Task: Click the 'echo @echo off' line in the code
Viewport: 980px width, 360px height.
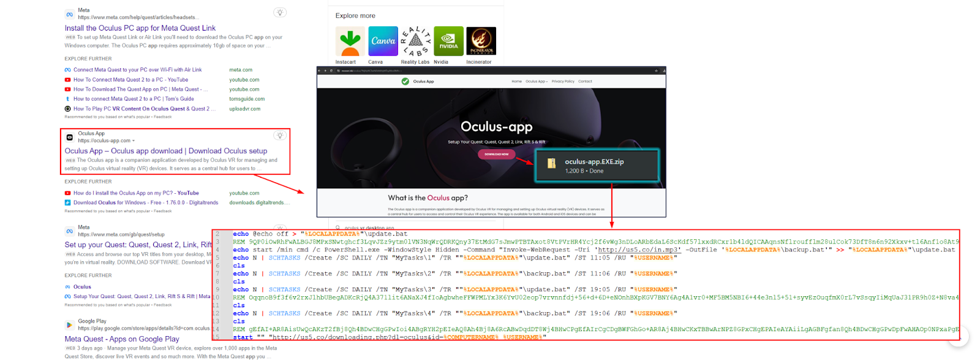Action: (320, 234)
